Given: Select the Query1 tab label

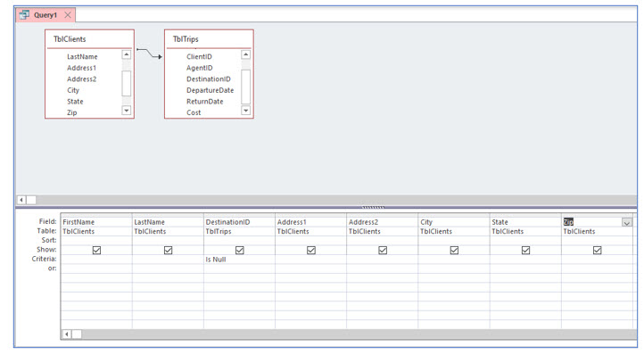Looking at the screenshot, I should pos(45,15).
